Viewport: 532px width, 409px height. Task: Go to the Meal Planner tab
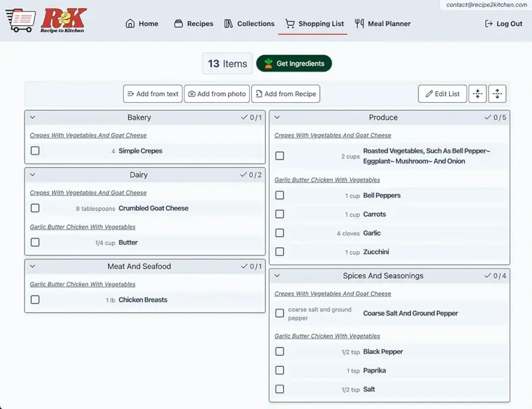tap(382, 24)
